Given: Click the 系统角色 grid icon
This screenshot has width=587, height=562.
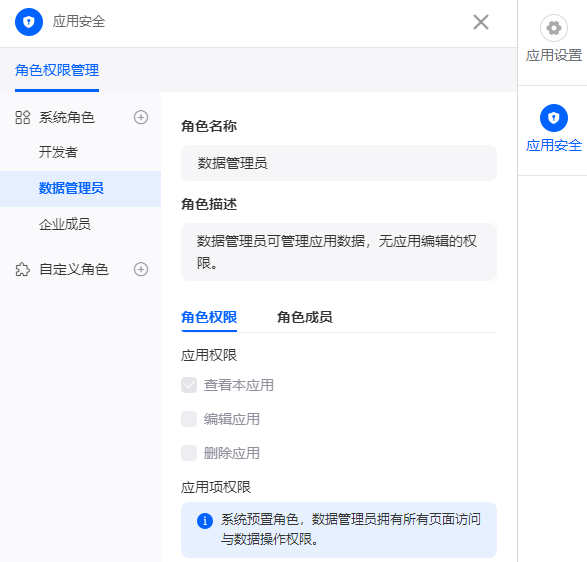Looking at the screenshot, I should (x=22, y=118).
